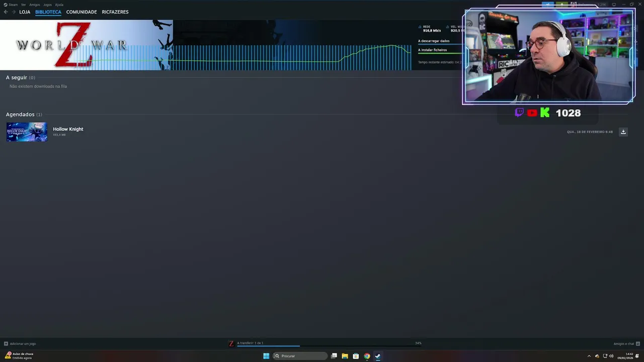
Task: Open the COMUNIDADE tab
Action: pyautogui.click(x=82, y=12)
